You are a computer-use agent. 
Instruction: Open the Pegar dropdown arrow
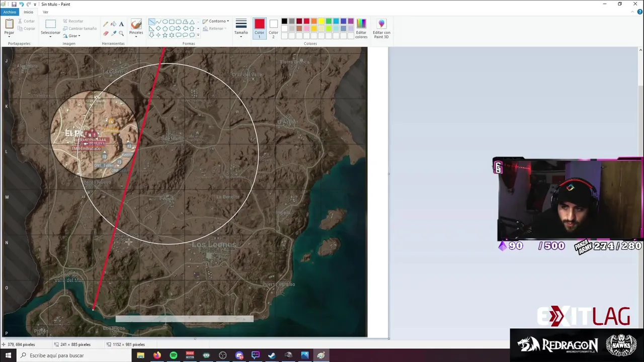point(9,37)
